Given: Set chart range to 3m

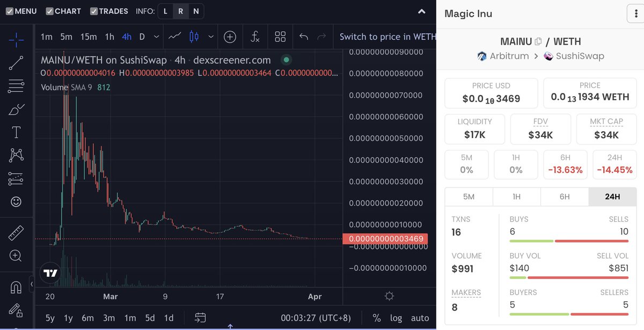Looking at the screenshot, I should tap(109, 318).
